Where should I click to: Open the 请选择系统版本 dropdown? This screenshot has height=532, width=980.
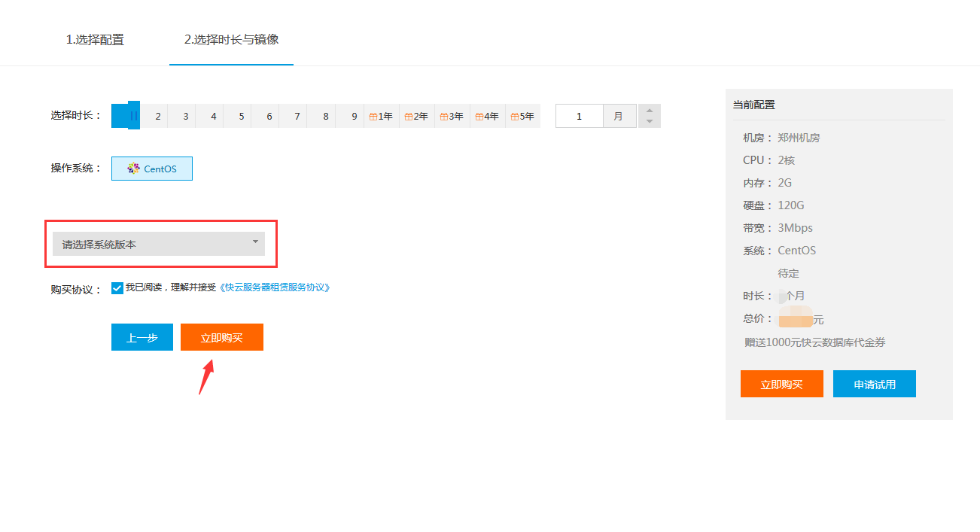[158, 244]
